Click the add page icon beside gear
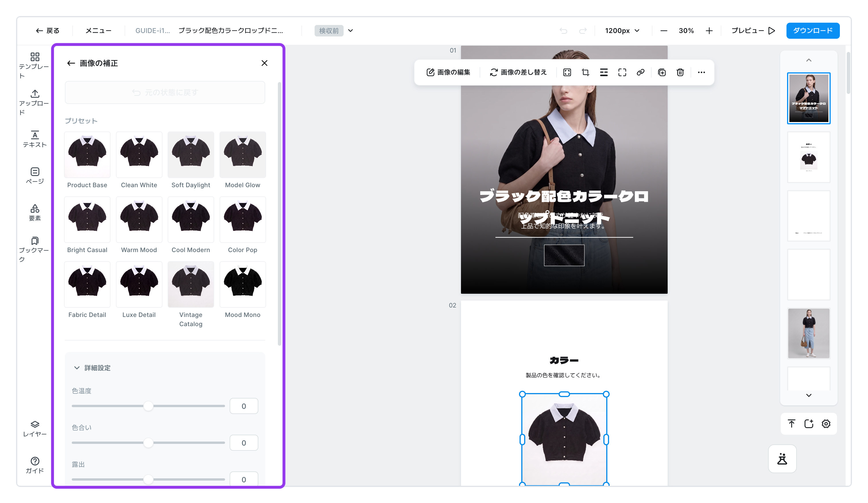Screen dimensions: 868x503 [809, 424]
